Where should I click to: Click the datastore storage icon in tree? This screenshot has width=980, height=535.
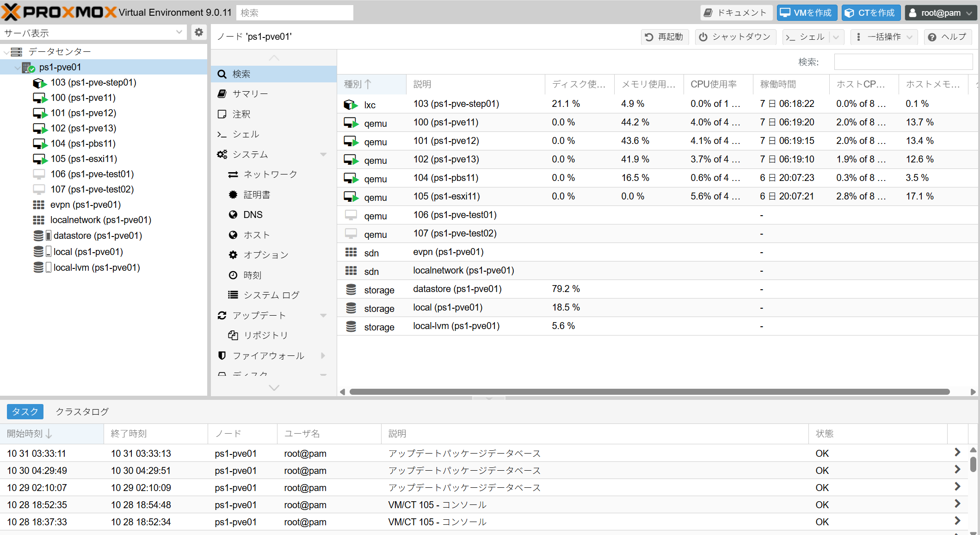click(39, 236)
